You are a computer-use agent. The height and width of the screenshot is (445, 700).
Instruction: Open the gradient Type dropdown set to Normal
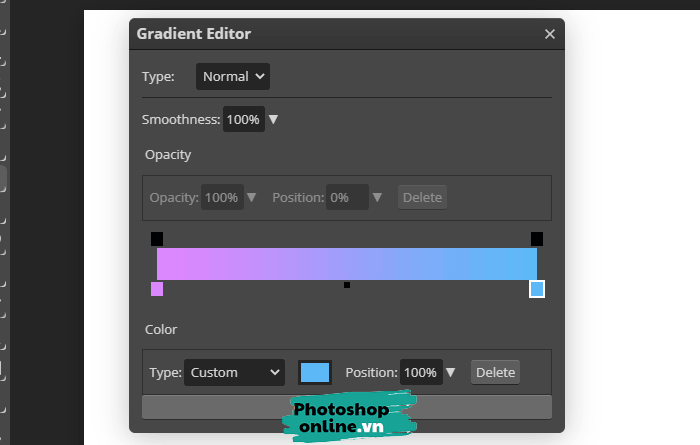[x=233, y=76]
